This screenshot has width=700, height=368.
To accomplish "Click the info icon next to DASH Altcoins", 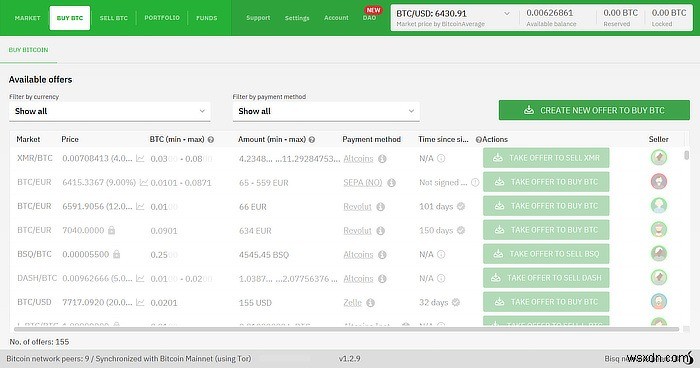I will coord(382,279).
